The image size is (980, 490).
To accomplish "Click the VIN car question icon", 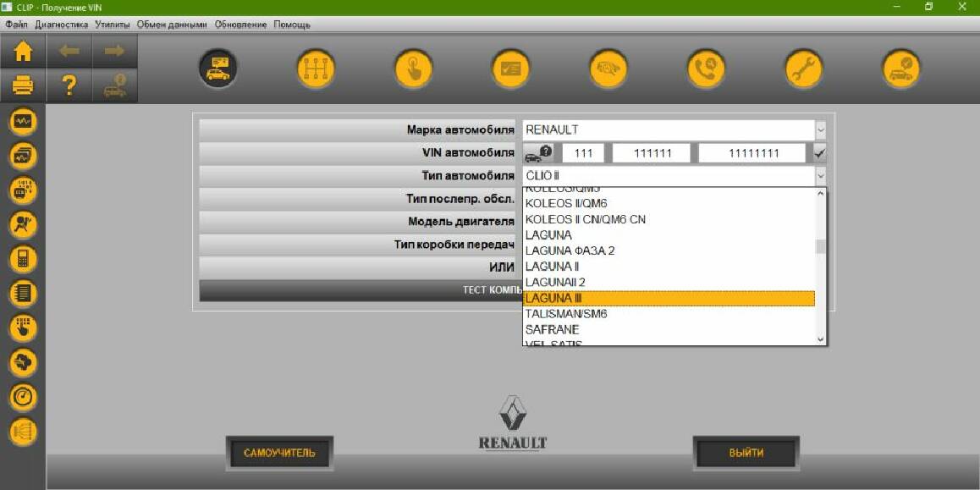I will click(x=538, y=153).
